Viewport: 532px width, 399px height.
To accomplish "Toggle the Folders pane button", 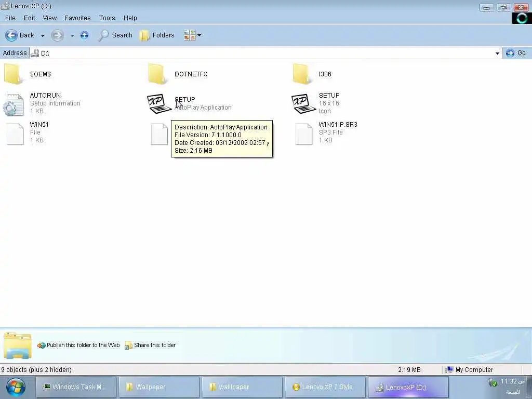I will pos(157,35).
